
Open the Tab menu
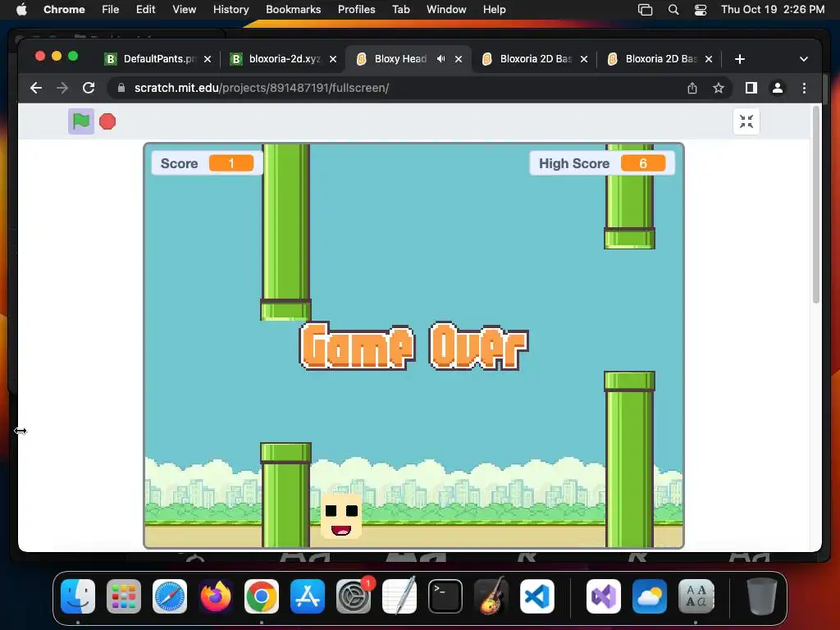click(400, 10)
